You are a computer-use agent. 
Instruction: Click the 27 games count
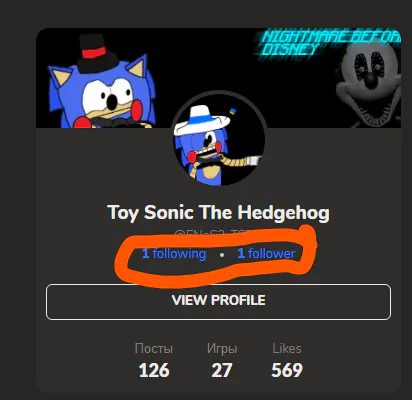coord(222,370)
